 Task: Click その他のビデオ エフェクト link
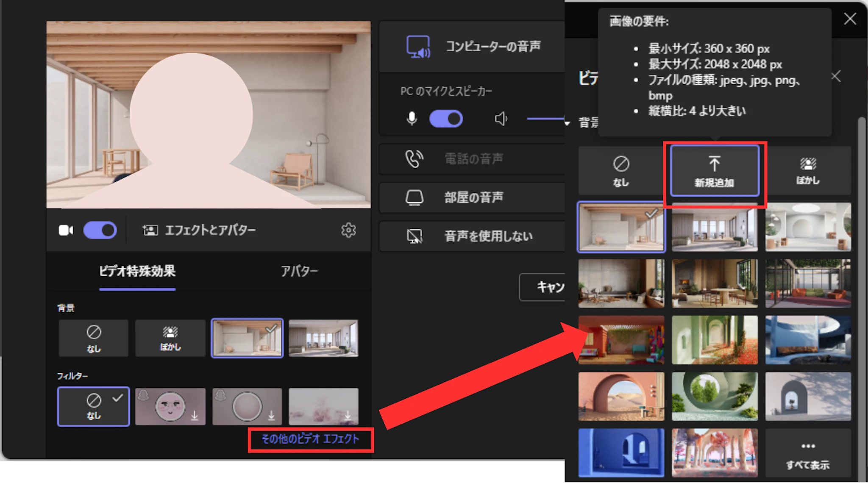(x=310, y=439)
